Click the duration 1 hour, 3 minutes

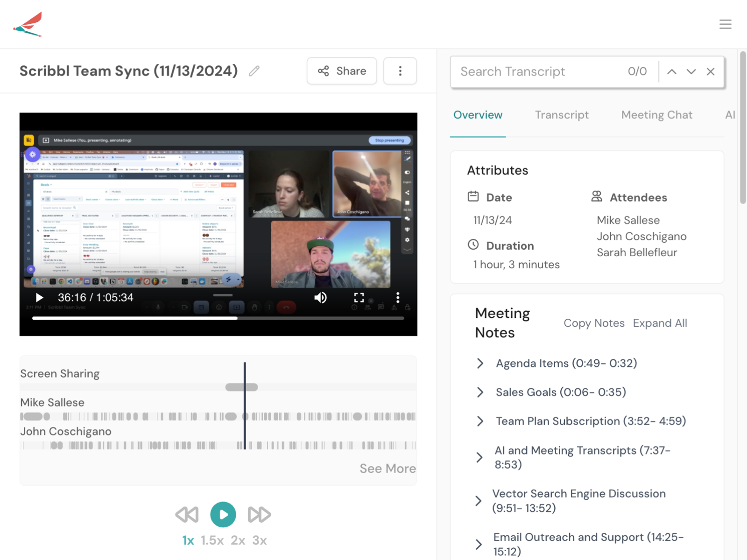pyautogui.click(x=516, y=265)
